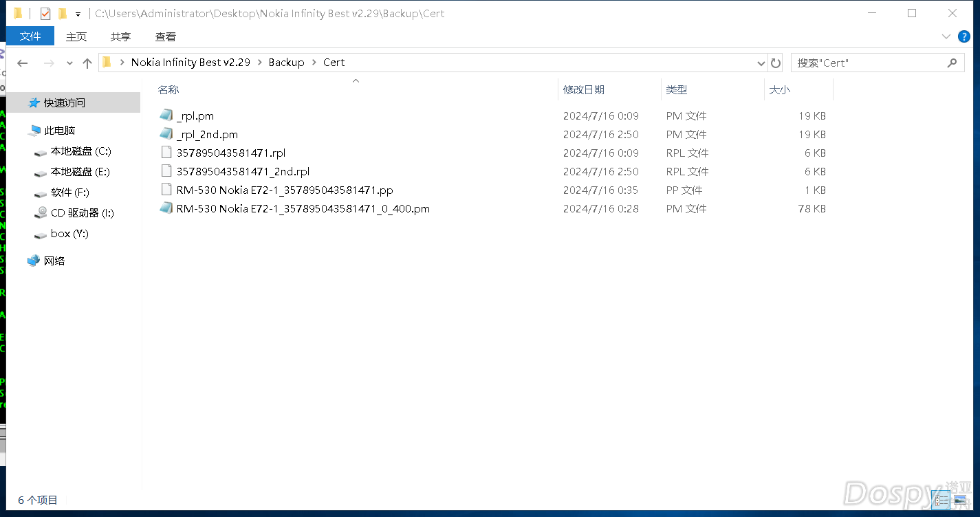
Task: Click the search Cert input field
Action: pyautogui.click(x=868, y=63)
